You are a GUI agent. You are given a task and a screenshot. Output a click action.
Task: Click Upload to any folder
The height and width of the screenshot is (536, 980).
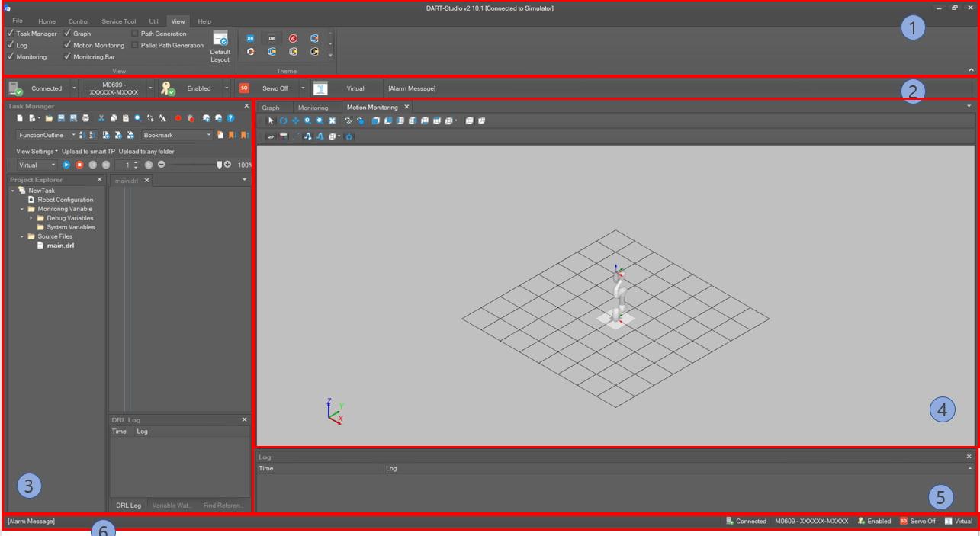click(146, 151)
